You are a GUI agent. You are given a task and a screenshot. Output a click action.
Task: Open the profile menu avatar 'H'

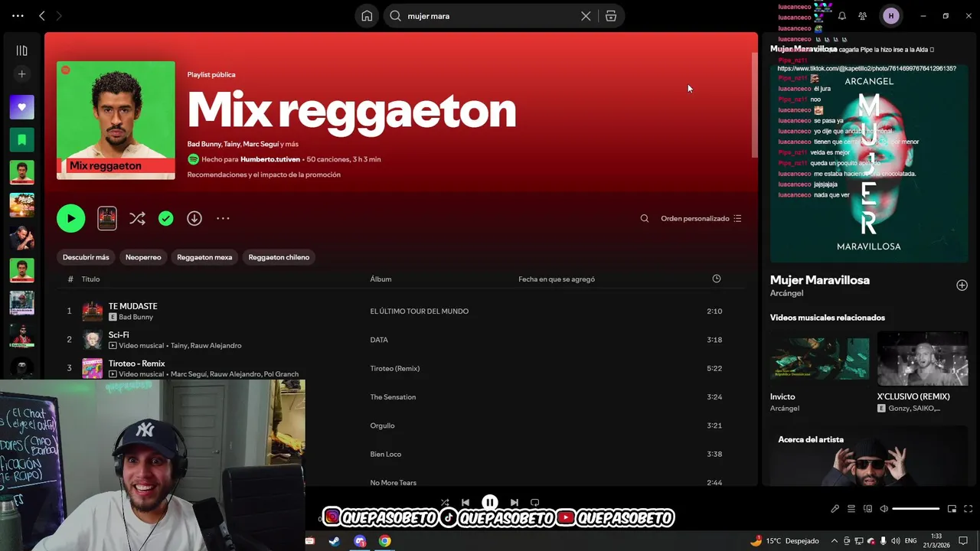click(891, 16)
